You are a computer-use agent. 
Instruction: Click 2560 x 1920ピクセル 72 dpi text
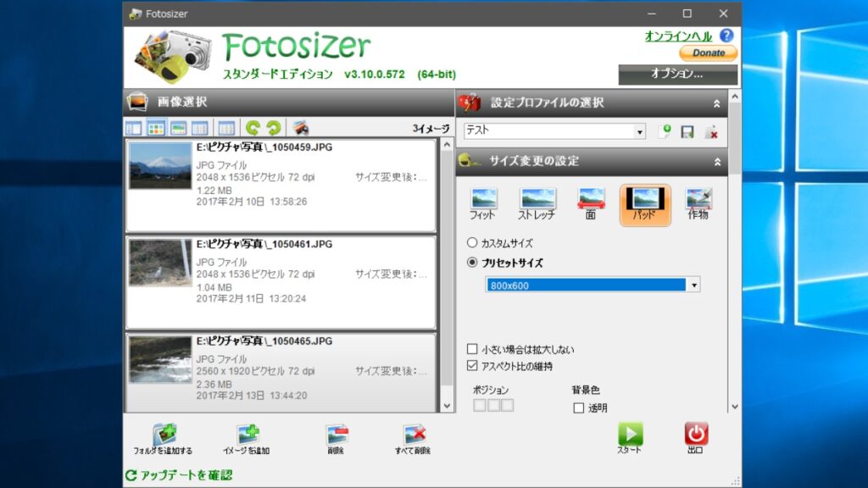tap(255, 371)
